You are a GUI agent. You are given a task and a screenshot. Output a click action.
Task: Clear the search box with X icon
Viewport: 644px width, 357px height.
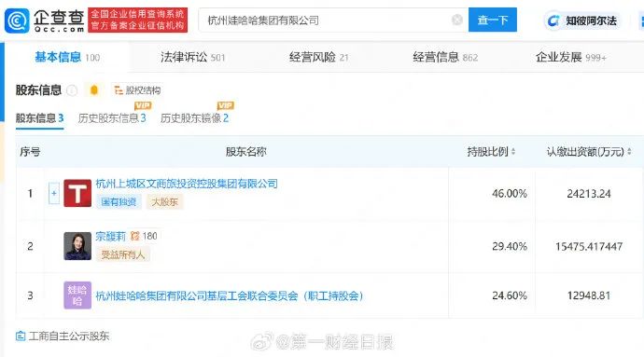[x=456, y=20]
